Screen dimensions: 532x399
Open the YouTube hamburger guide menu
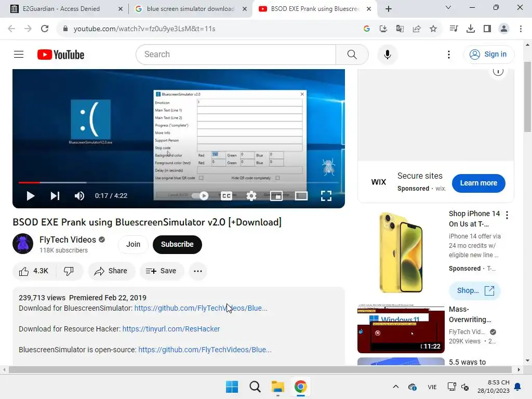coord(19,54)
